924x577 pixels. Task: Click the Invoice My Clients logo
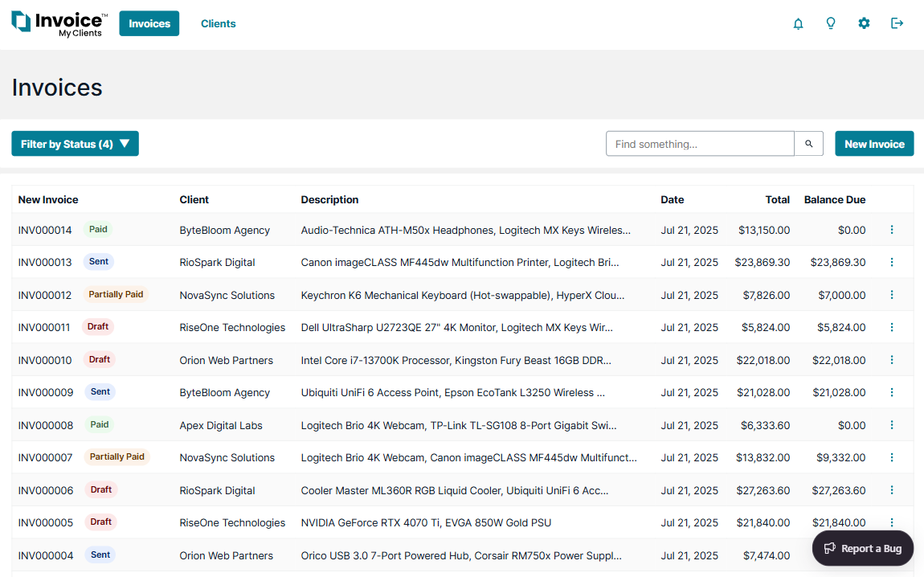[x=58, y=23]
